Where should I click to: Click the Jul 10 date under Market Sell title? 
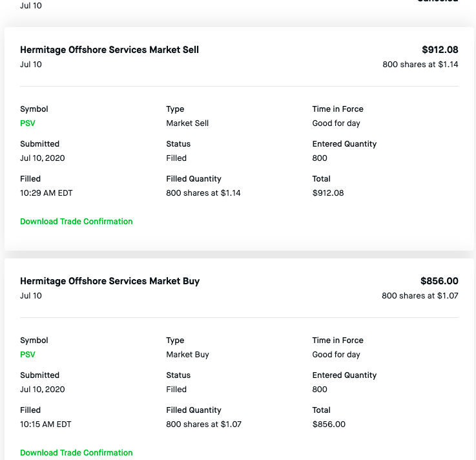tap(31, 65)
